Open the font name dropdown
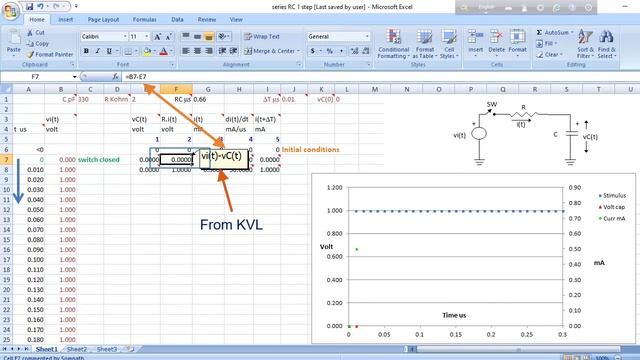Screen dimensions: 640x360 tap(125, 37)
